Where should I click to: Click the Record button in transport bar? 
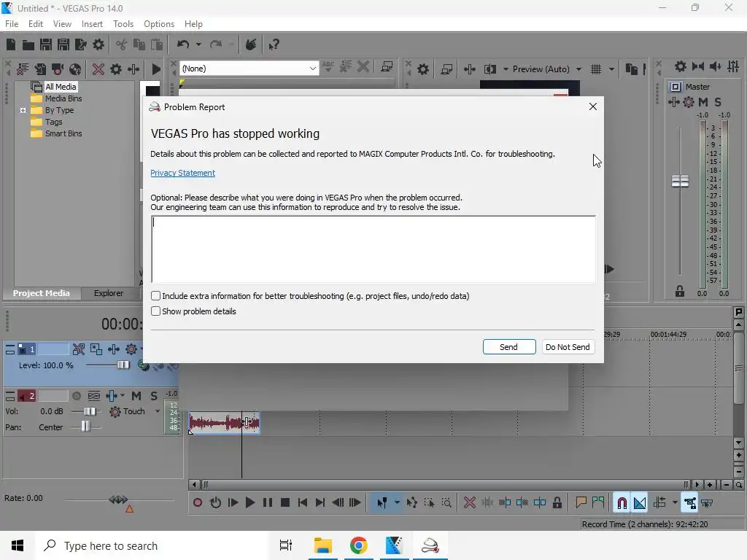click(x=198, y=502)
